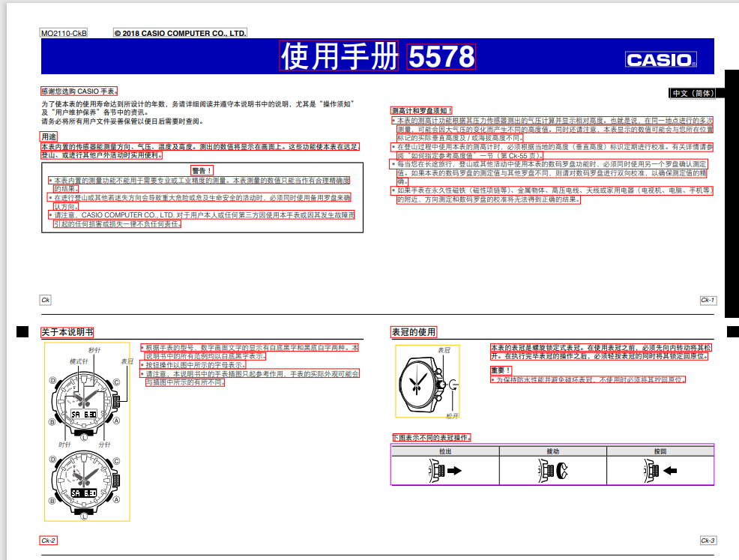Click the paragraph starting 本表内置的传感器能测量方向
Screen dimensions: 739x560
[200, 151]
